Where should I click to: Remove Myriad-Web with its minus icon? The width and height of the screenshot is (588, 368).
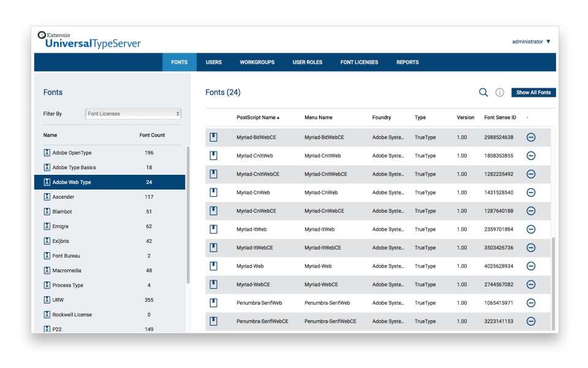pos(531,266)
